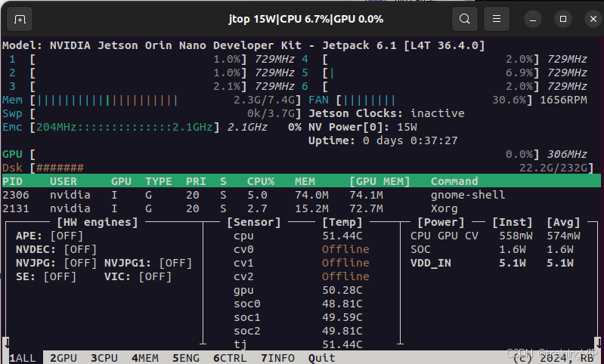Click the cv0 Offline sensor row
604x364 pixels.
tap(301, 249)
